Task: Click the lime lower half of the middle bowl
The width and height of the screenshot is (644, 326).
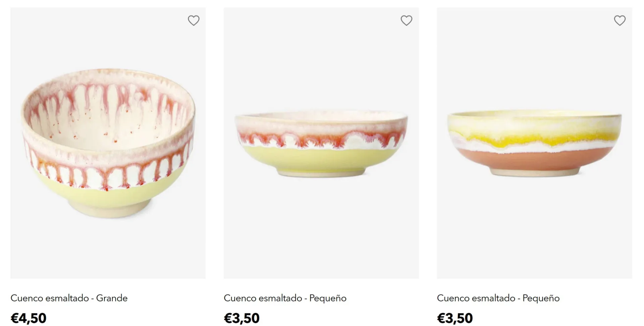Action: tap(321, 159)
